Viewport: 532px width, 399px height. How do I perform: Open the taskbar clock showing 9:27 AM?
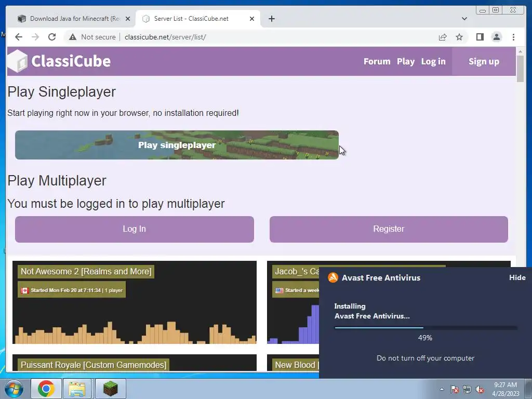pos(506,389)
